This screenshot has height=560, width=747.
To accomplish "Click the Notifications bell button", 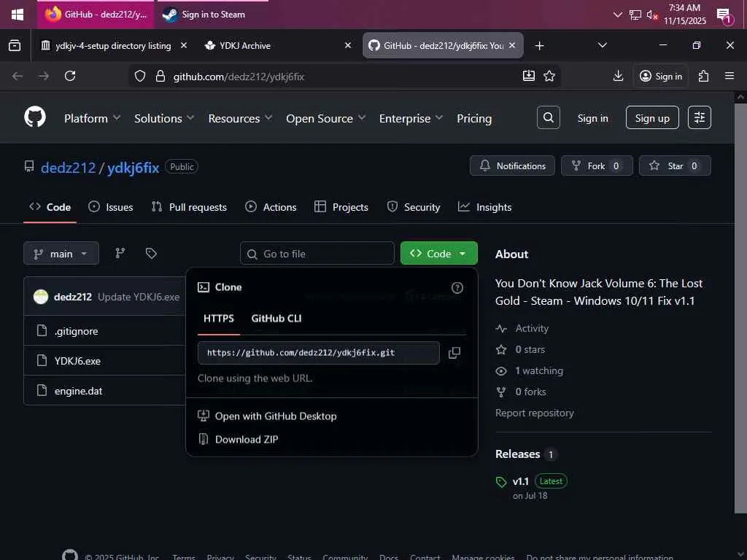I will point(512,166).
